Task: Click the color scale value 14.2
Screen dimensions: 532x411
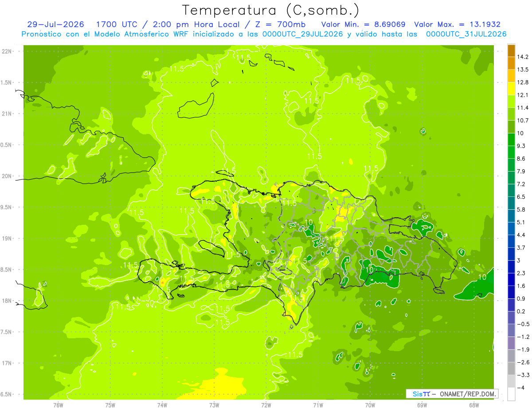Action: point(523,57)
